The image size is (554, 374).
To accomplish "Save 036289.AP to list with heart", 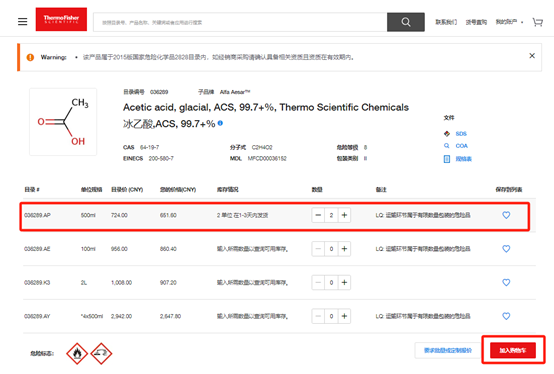I will click(506, 215).
